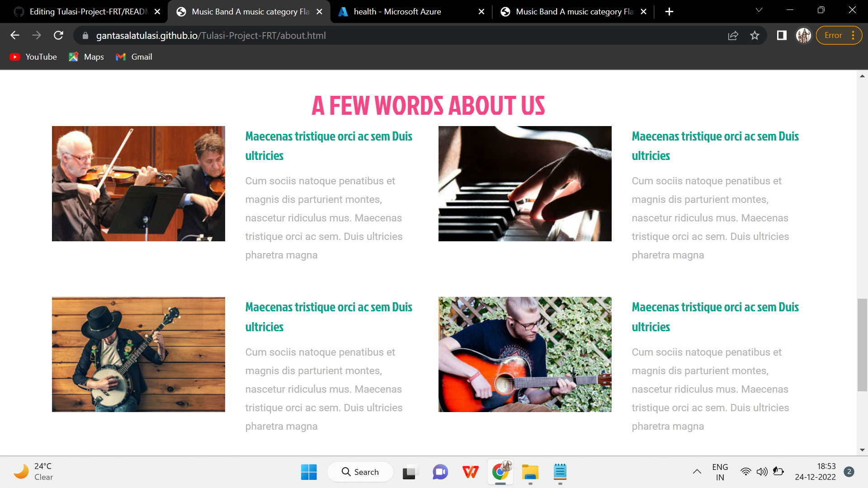868x488 pixels.
Task: Click the scrollbar down arrow
Action: pyautogui.click(x=862, y=450)
